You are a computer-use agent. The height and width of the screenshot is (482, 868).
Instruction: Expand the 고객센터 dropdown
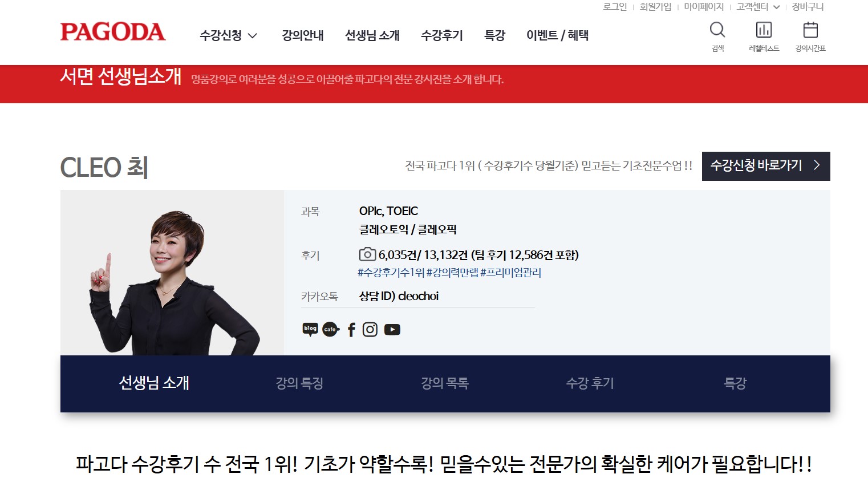tap(758, 7)
